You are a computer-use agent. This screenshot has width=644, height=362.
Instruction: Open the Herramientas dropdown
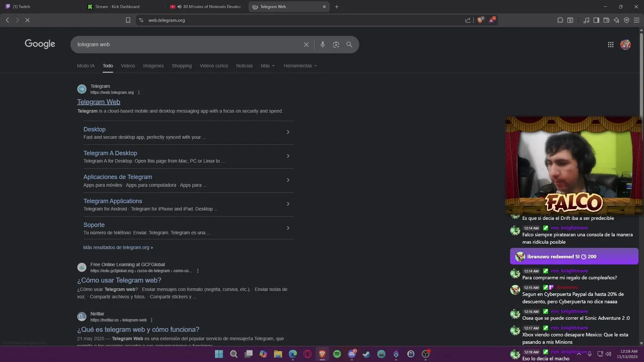click(x=300, y=66)
